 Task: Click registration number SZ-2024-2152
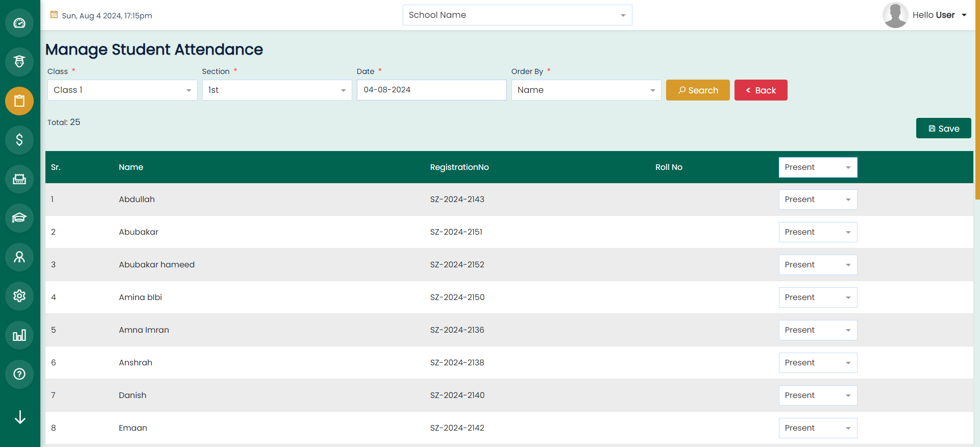(457, 265)
